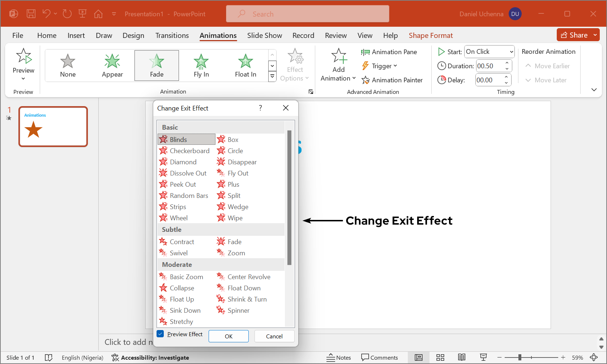Open the Transitions ribbon tab
Screen dimensions: 607x364
(172, 35)
